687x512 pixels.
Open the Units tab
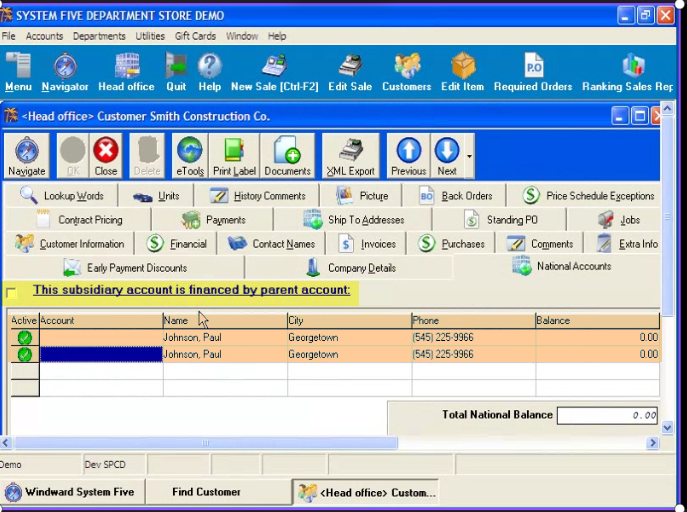(156, 196)
